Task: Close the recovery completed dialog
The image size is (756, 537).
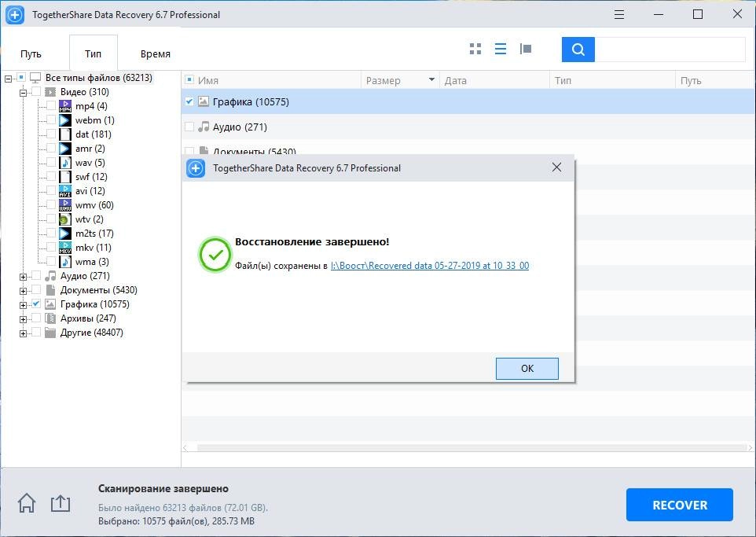Action: (556, 167)
